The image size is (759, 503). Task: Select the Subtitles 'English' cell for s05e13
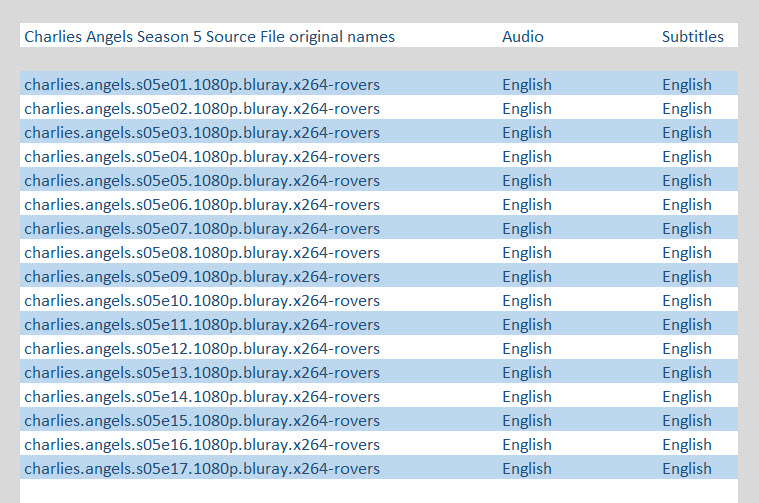click(x=687, y=373)
